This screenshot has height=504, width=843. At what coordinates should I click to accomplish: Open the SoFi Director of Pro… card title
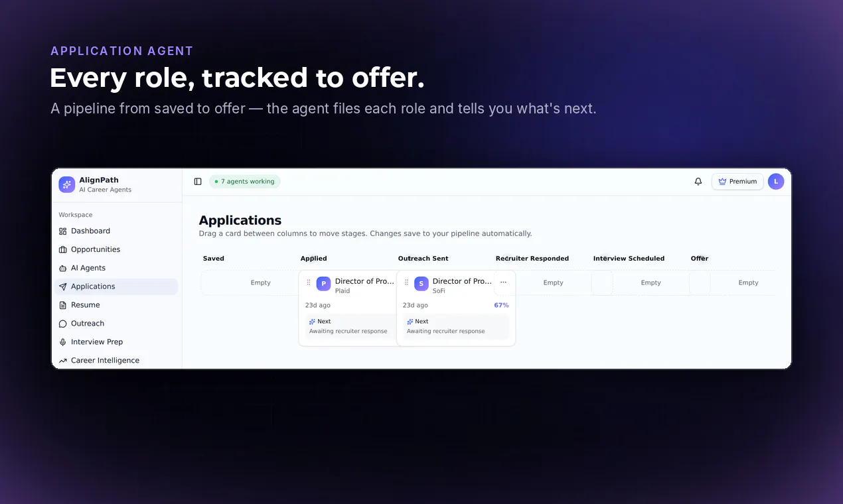pos(462,281)
